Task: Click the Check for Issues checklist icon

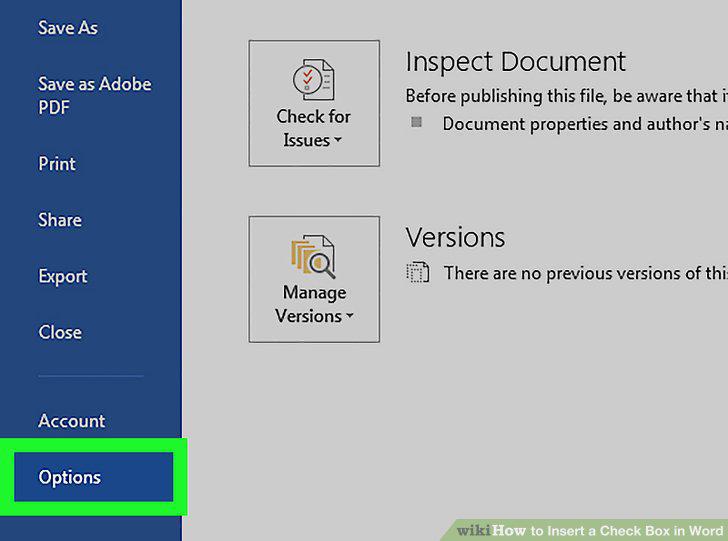Action: coord(313,79)
